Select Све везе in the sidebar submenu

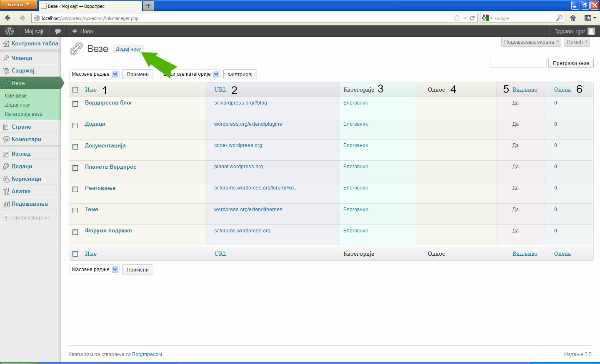pyautogui.click(x=16, y=96)
